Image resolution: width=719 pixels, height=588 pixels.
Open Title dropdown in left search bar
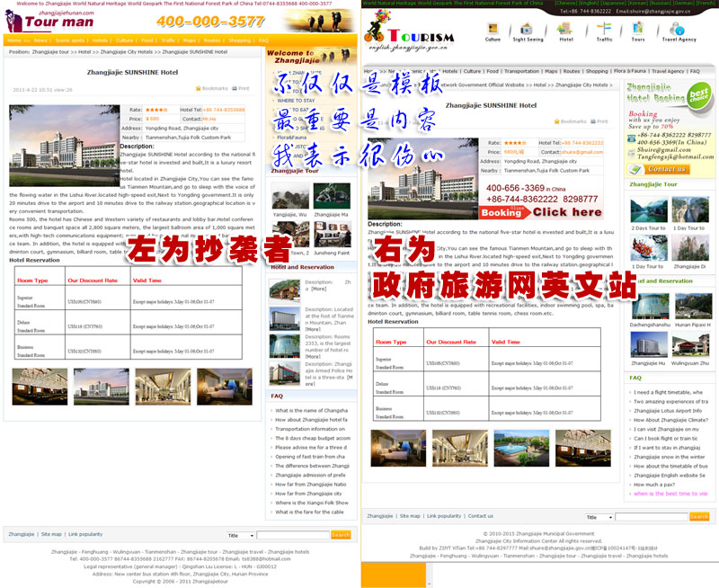[241, 535]
